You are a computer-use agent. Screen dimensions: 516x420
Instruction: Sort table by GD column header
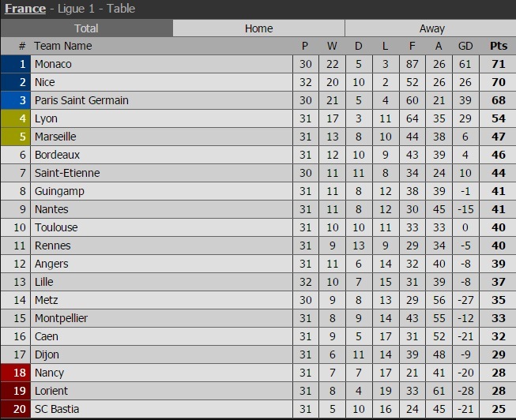click(x=465, y=46)
